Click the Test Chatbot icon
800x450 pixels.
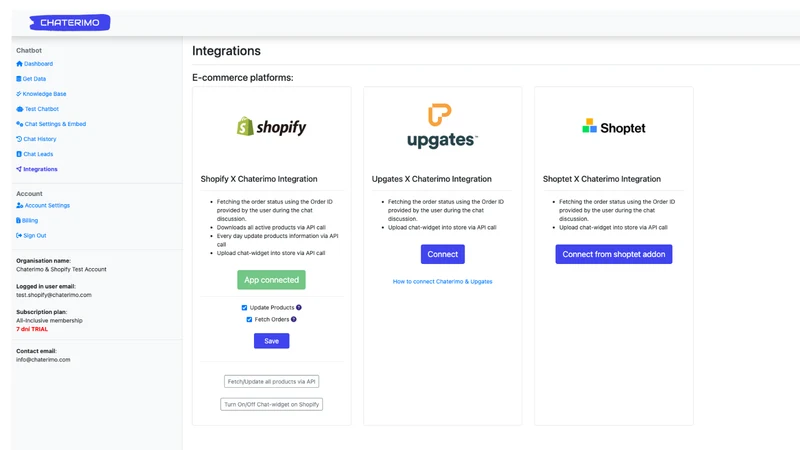tap(20, 109)
